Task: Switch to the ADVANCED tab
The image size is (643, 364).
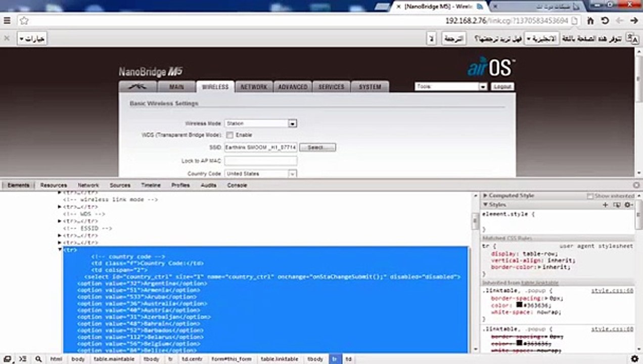Action: coord(293,87)
